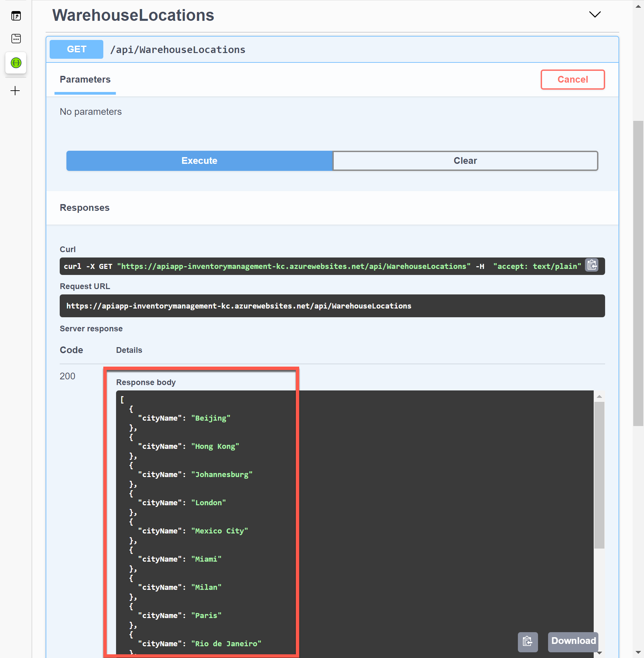The image size is (644, 658).
Task: Click the plus icon in the sidebar
Action: [x=15, y=91]
